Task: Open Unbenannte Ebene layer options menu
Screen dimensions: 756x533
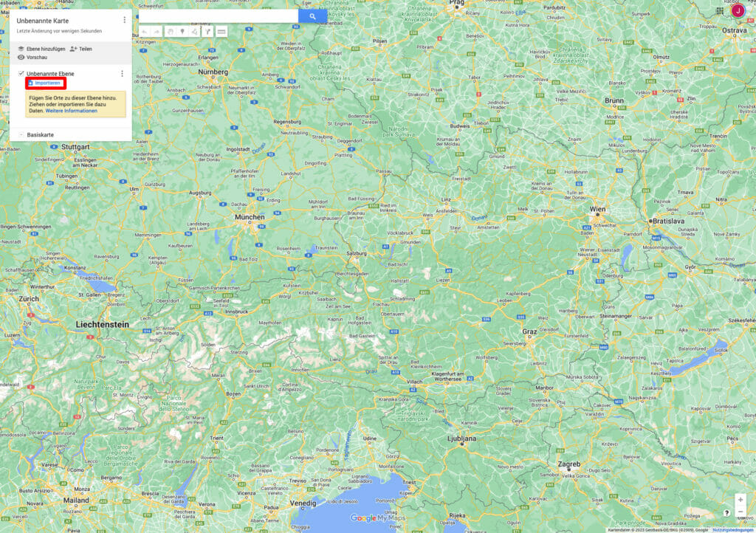Action: point(122,74)
